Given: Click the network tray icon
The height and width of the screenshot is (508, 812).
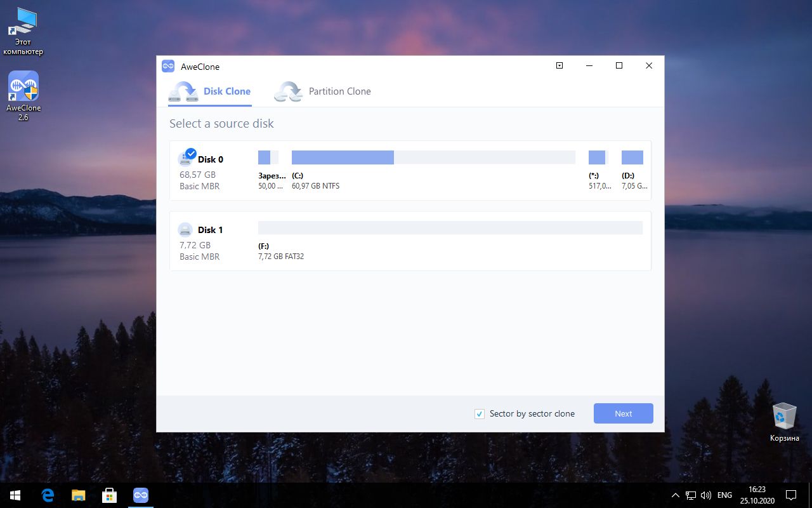Looking at the screenshot, I should (x=691, y=495).
